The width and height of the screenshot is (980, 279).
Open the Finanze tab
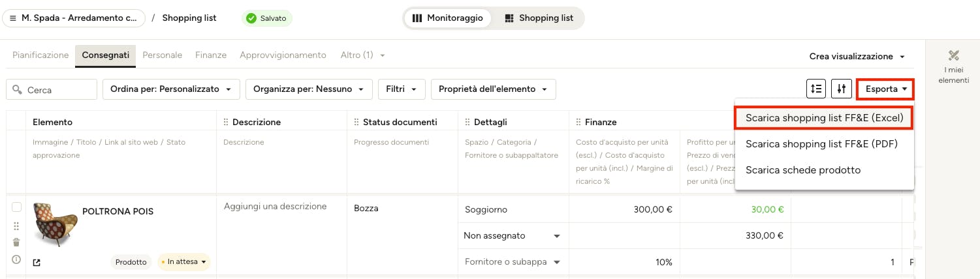[x=211, y=55]
